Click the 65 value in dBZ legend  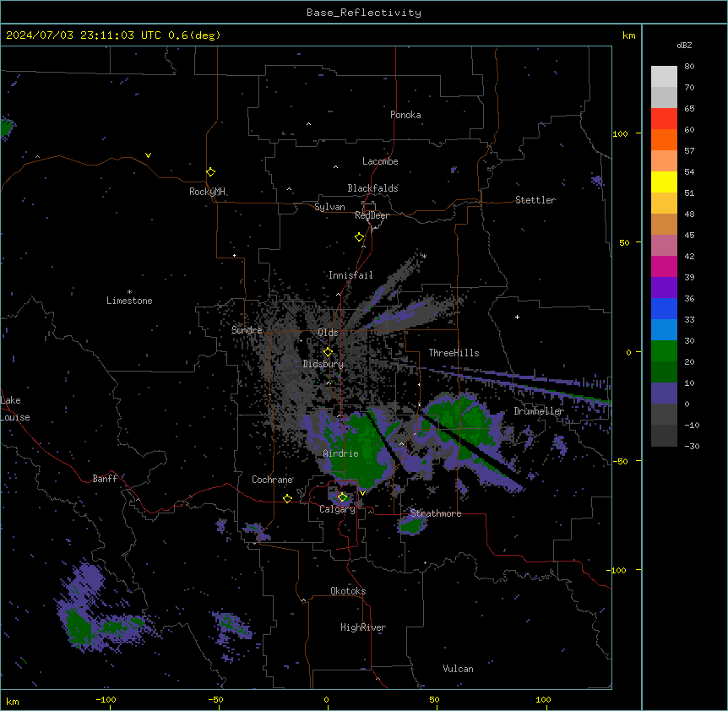point(689,109)
